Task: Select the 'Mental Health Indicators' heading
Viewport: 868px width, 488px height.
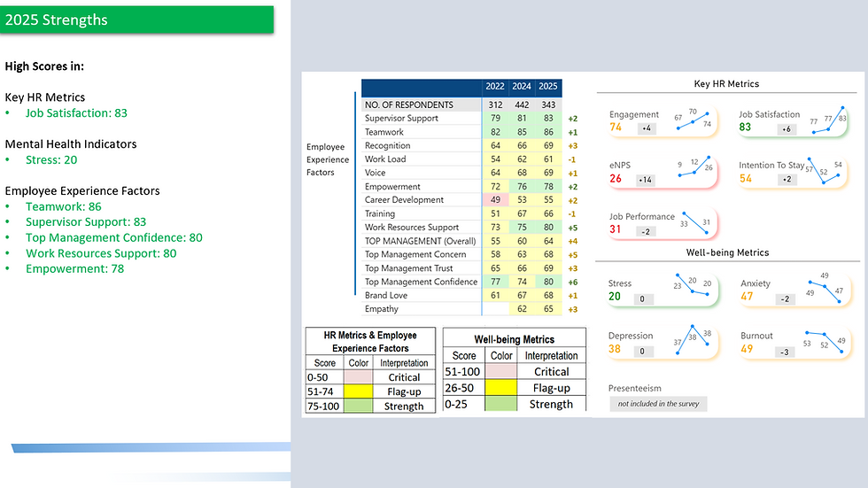Action: click(x=71, y=143)
